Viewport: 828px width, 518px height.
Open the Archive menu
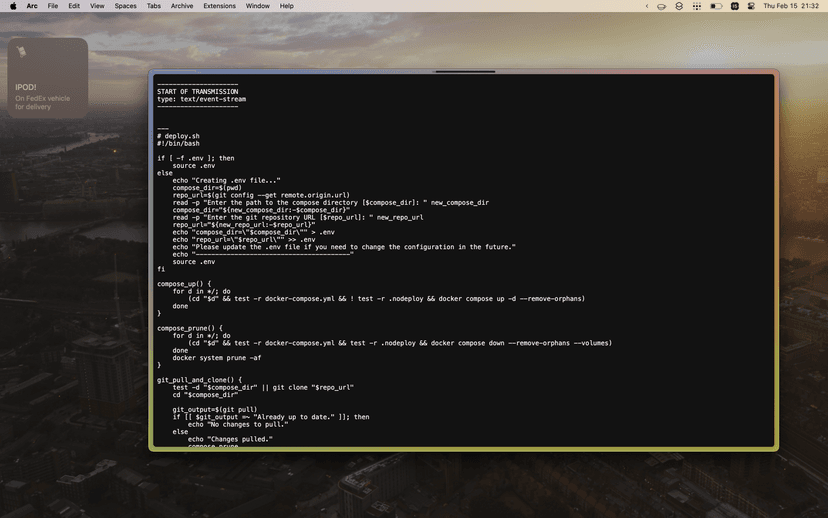click(x=182, y=6)
